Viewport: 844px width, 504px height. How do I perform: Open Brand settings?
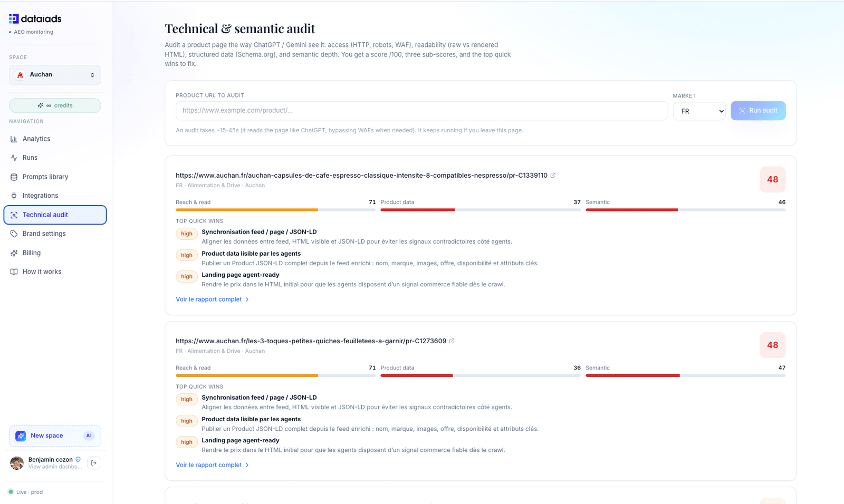click(55, 234)
